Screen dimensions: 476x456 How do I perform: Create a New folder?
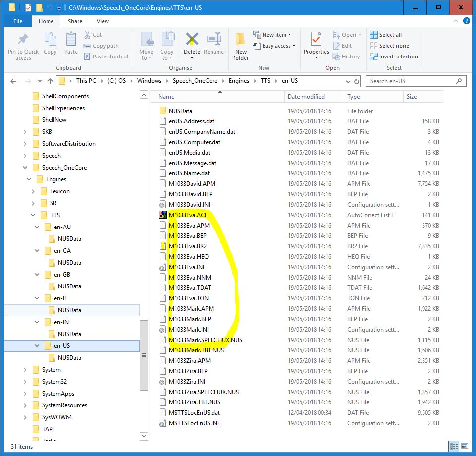point(241,46)
